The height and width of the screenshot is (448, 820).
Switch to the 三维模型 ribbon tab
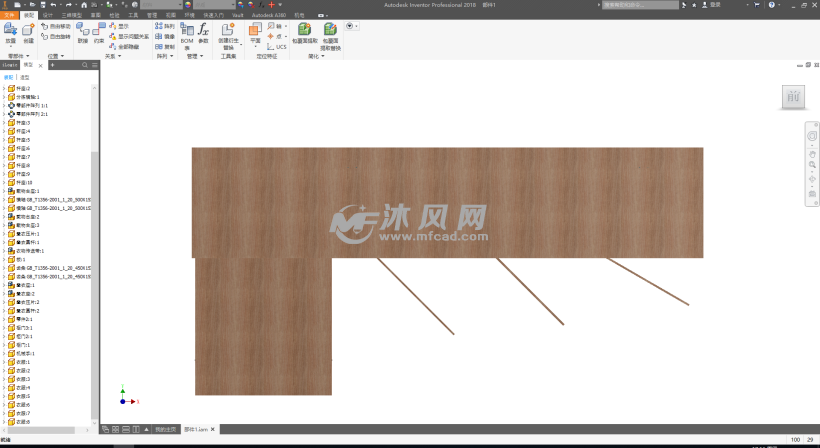(71, 16)
